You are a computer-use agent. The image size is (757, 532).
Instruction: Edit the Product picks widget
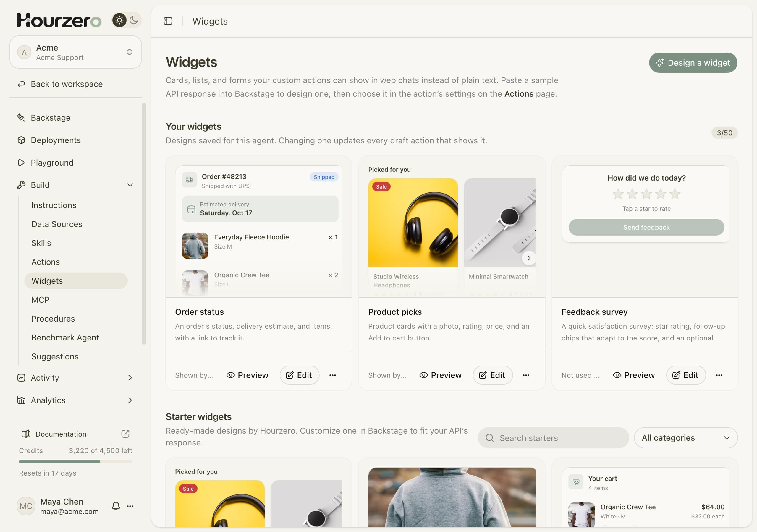coord(493,375)
